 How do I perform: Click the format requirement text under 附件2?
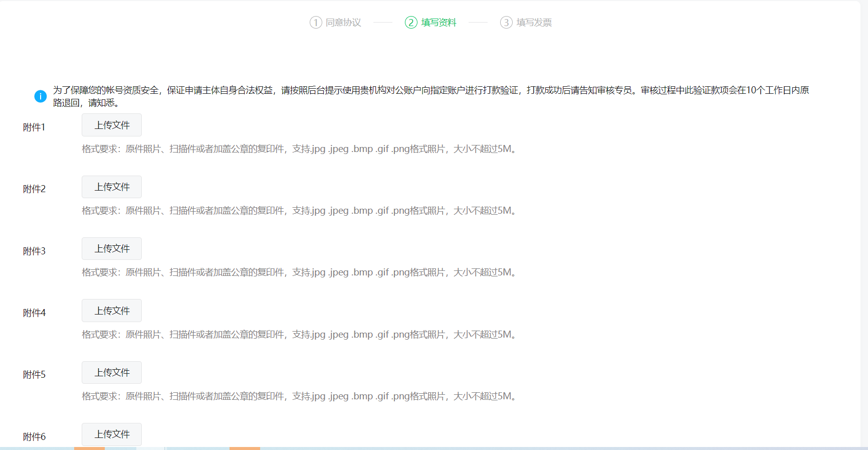(301, 211)
